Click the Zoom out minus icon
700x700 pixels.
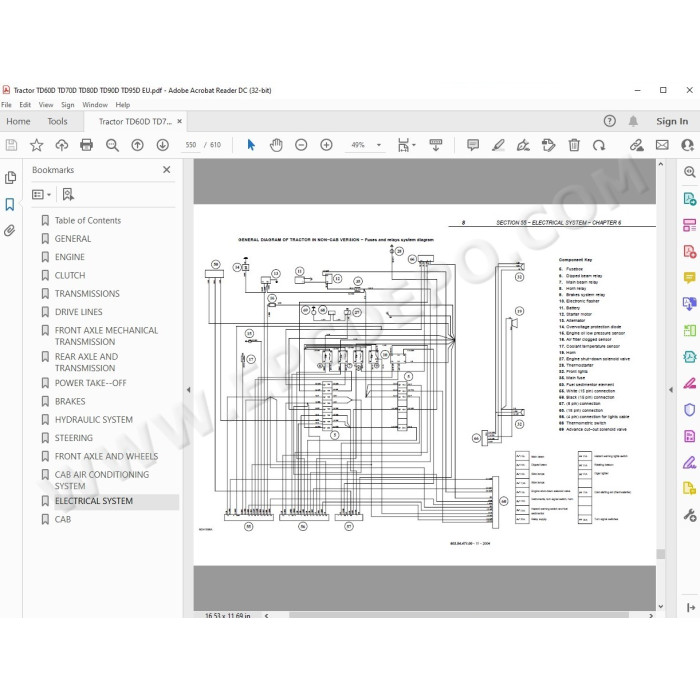coord(301,145)
